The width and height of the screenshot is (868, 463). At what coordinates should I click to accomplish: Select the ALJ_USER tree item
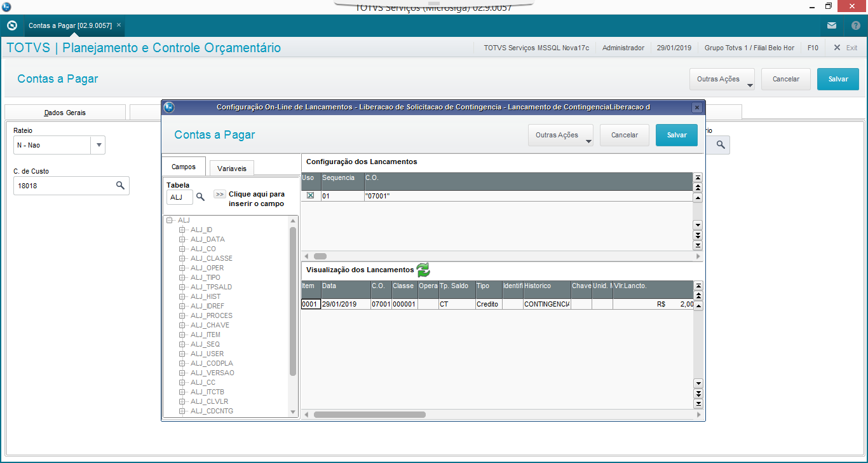[x=207, y=354]
